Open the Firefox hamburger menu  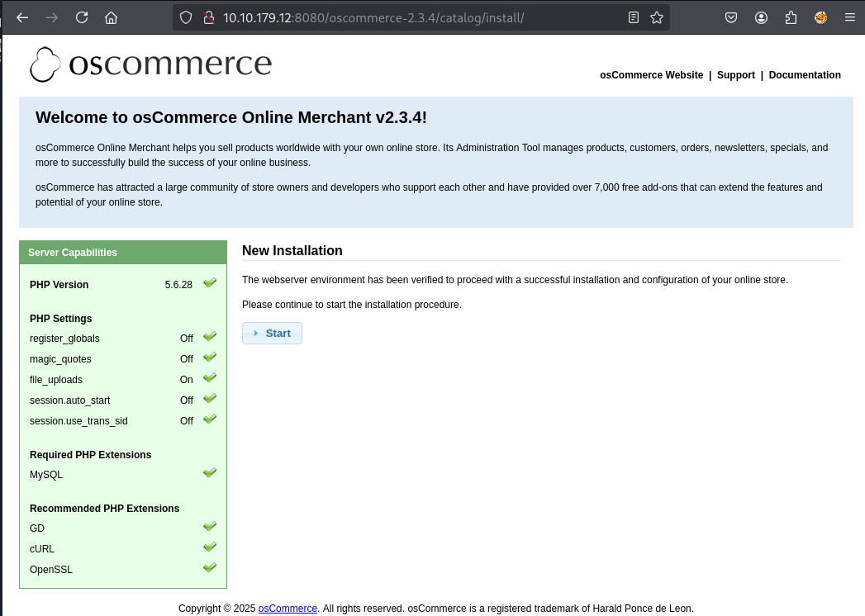(x=849, y=17)
